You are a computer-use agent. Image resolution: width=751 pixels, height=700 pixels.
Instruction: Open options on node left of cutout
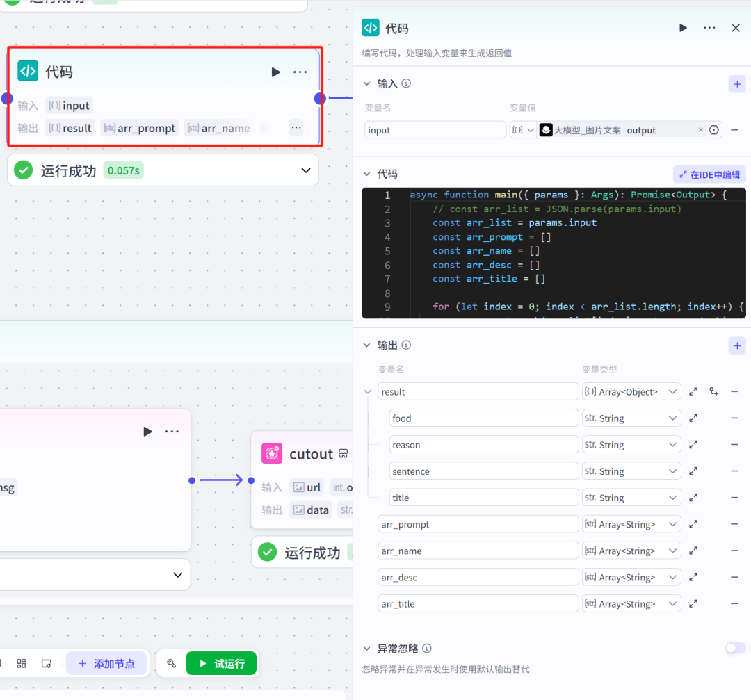coord(172,431)
